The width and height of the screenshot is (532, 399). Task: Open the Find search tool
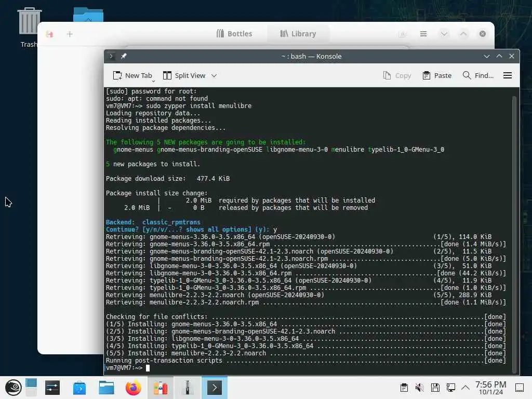(478, 75)
